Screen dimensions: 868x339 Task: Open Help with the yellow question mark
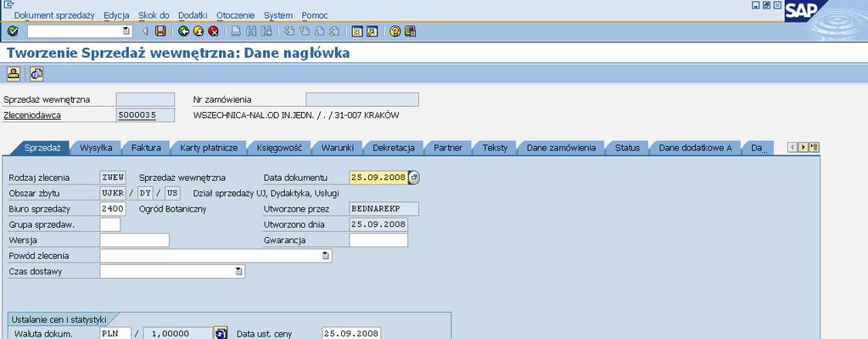pyautogui.click(x=395, y=31)
